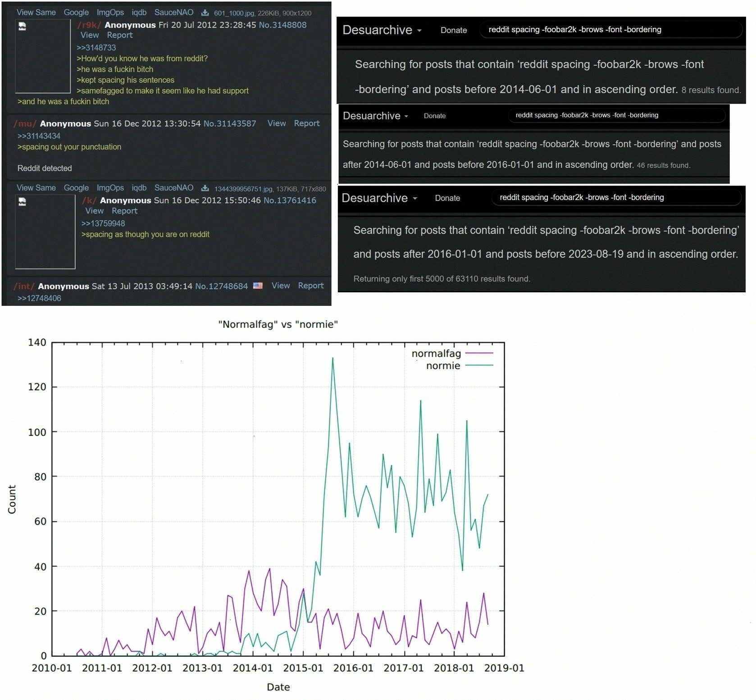Click View under the /r9k/ post header
756x700 pixels.
coord(90,35)
